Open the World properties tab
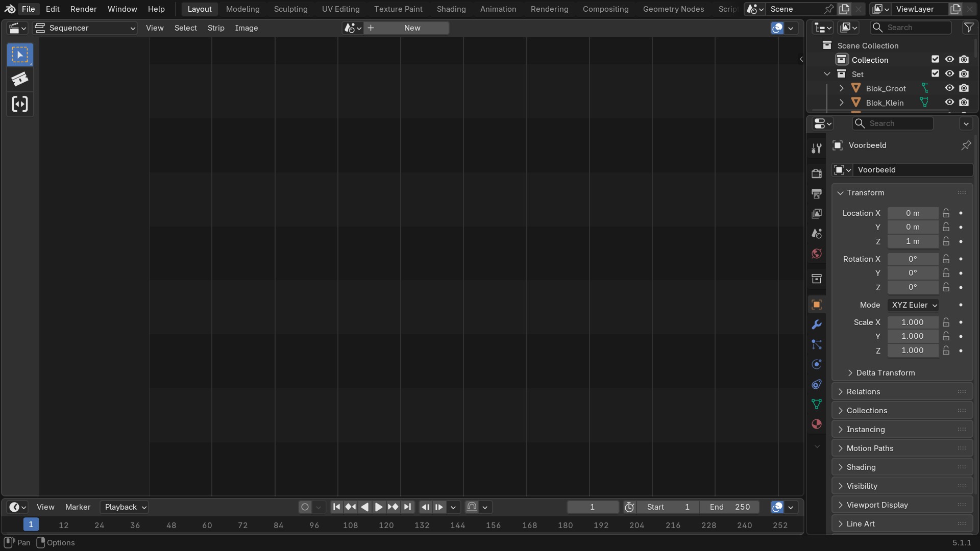The image size is (980, 551). click(817, 254)
